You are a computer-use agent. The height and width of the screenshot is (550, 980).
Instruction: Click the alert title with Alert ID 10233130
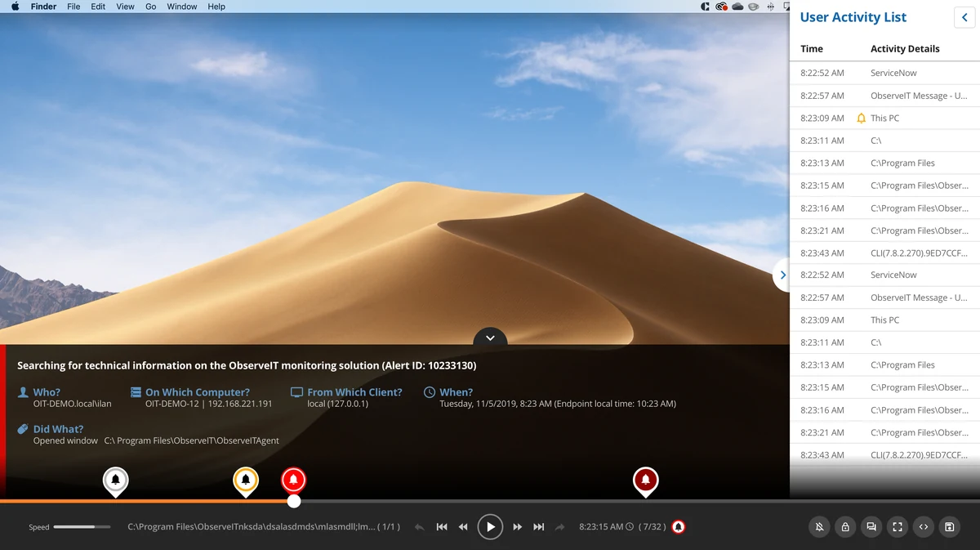(x=247, y=365)
